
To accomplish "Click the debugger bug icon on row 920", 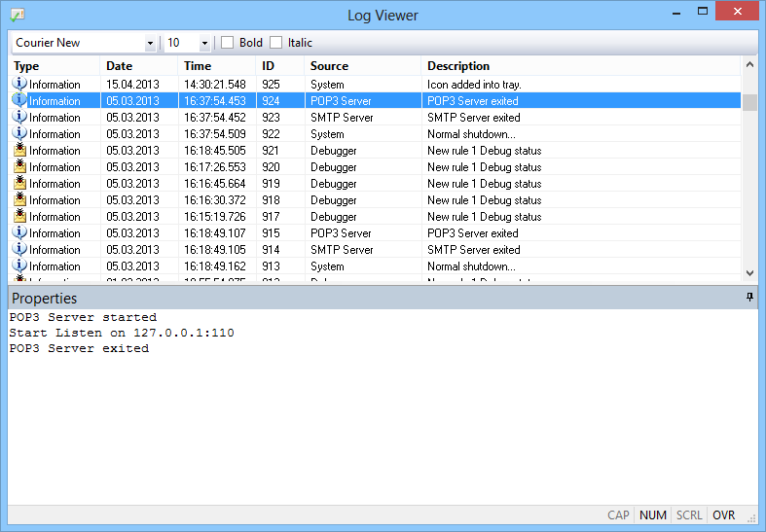I will (x=20, y=166).
